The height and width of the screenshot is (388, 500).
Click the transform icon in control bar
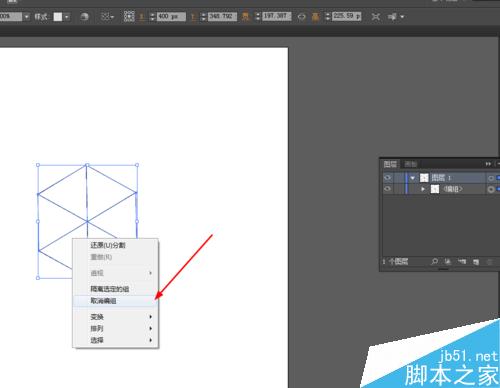coord(376,17)
